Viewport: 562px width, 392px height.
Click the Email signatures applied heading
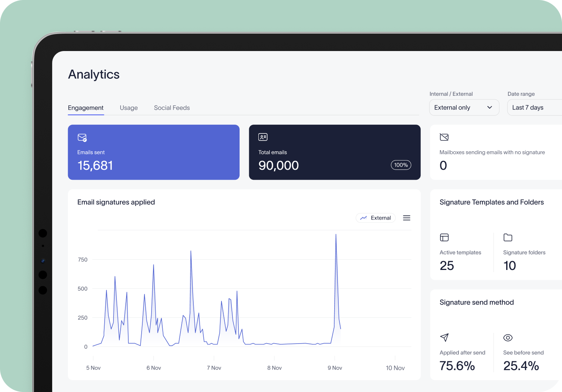coord(116,202)
